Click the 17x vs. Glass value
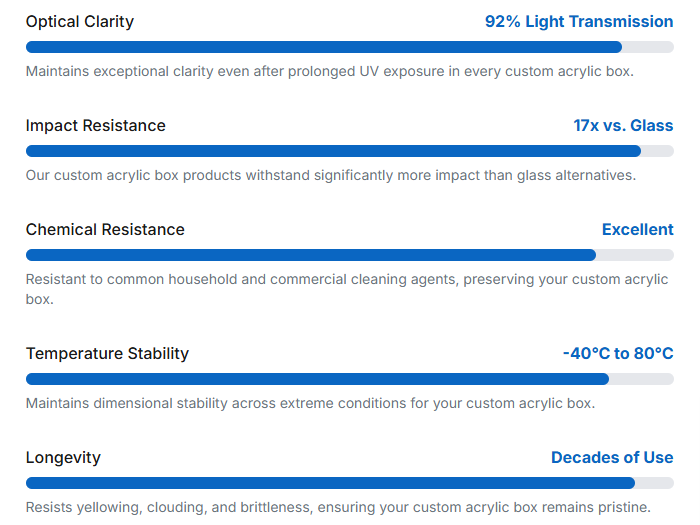Screen dimensions: 700x525 pos(623,125)
